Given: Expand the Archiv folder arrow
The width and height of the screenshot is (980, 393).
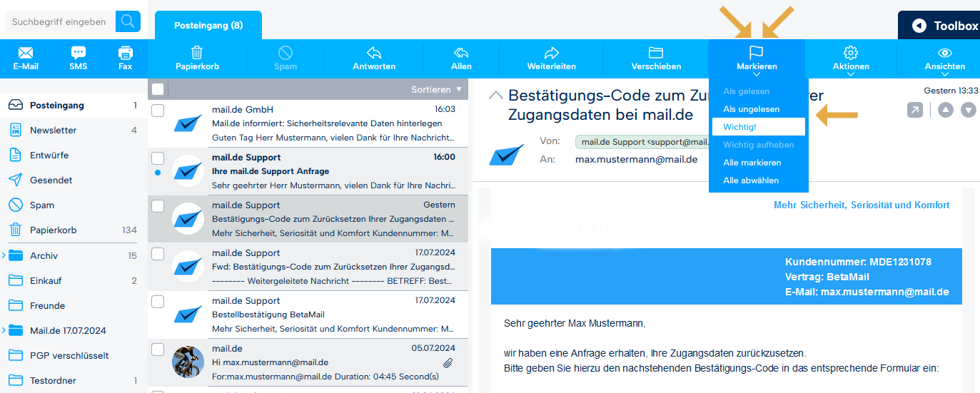Looking at the screenshot, I should point(4,255).
